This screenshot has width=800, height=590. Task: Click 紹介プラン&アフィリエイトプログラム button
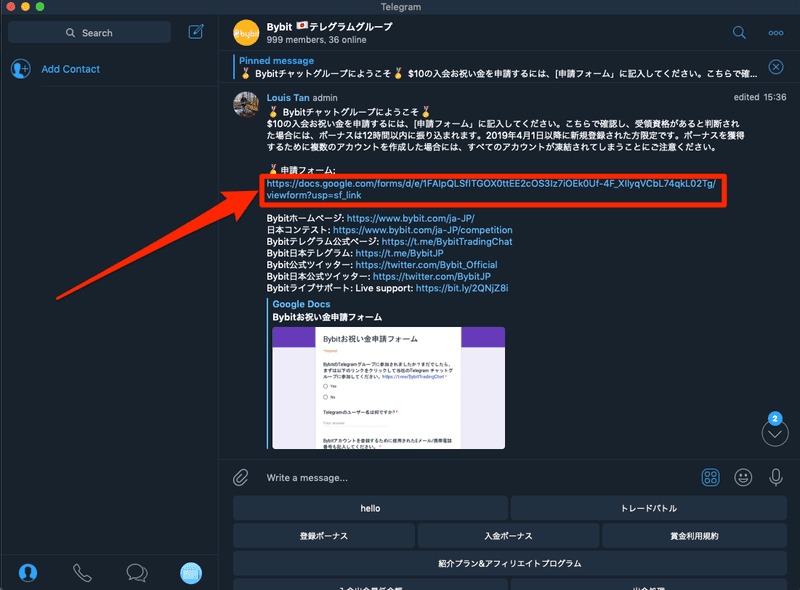(x=510, y=563)
